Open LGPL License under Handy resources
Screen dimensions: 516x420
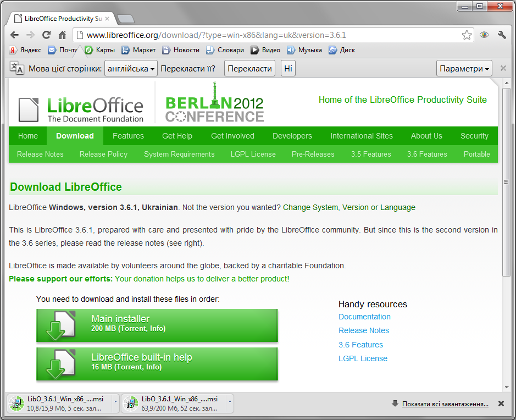click(363, 358)
